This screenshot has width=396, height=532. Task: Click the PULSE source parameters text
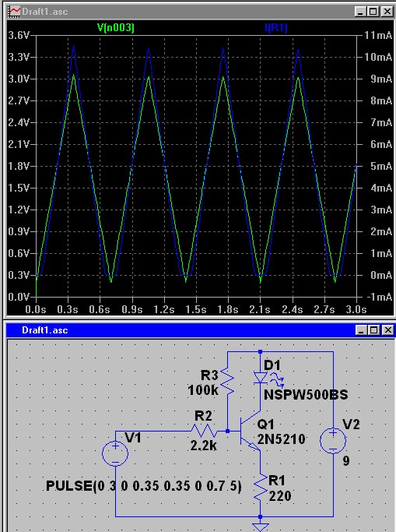[x=144, y=486]
